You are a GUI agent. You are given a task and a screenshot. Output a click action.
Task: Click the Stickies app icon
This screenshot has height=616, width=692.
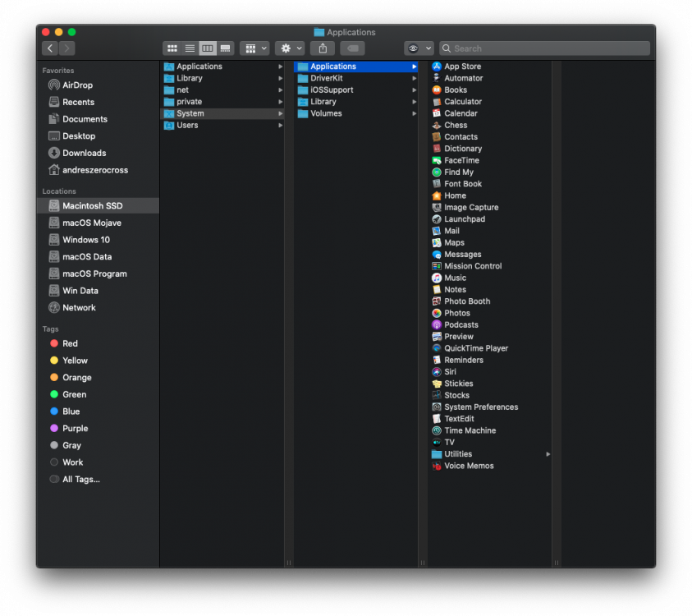click(437, 384)
